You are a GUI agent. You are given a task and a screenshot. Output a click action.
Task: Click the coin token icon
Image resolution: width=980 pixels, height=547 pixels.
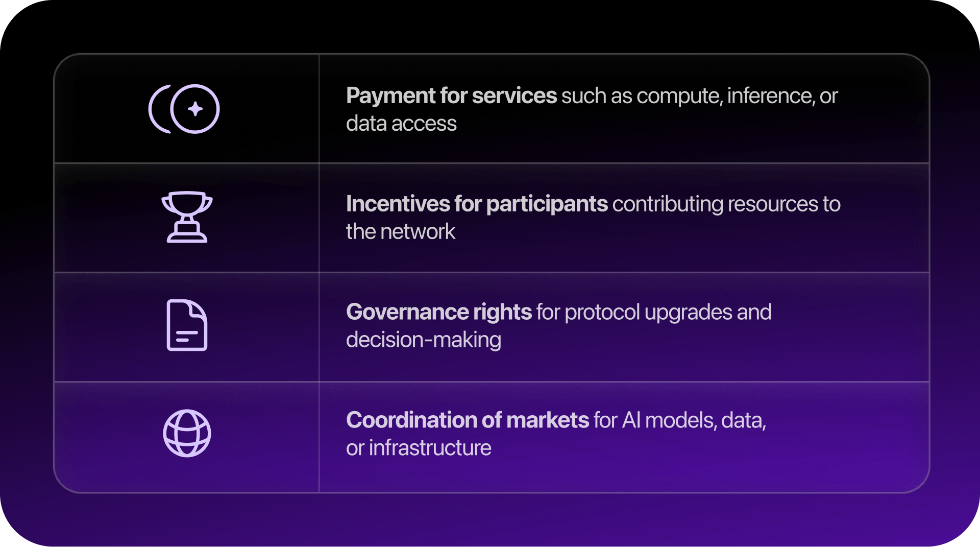point(194,109)
